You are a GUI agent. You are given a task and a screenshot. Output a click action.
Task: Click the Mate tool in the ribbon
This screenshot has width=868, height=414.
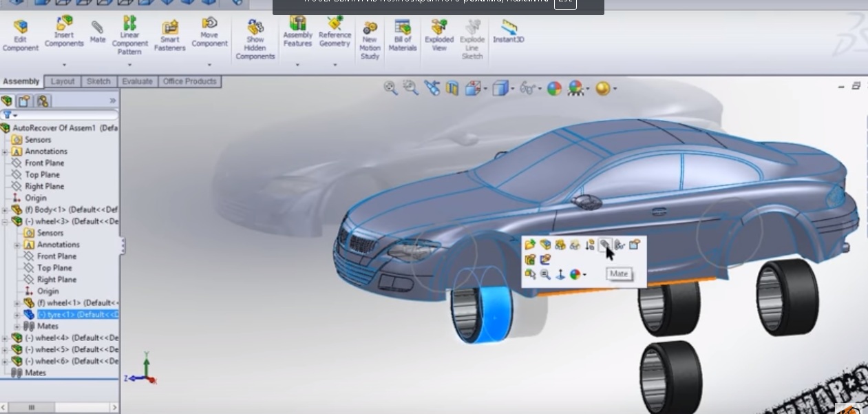[x=98, y=32]
